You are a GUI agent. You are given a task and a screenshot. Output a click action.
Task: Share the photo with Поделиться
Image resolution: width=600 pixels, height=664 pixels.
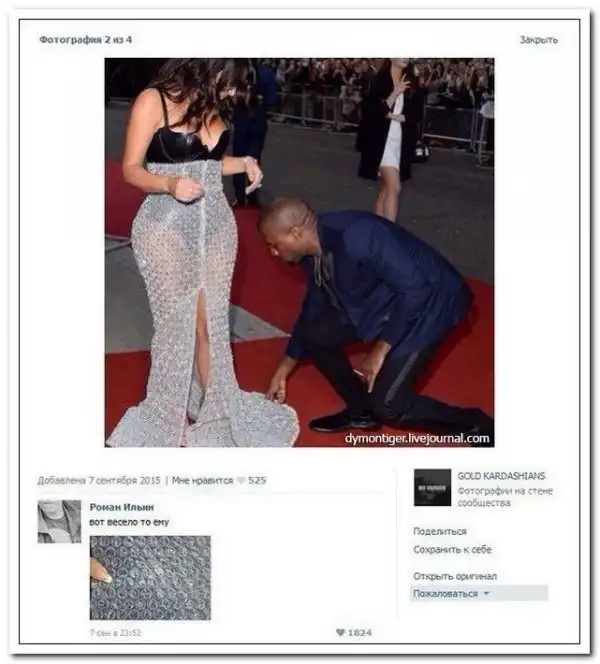click(440, 531)
